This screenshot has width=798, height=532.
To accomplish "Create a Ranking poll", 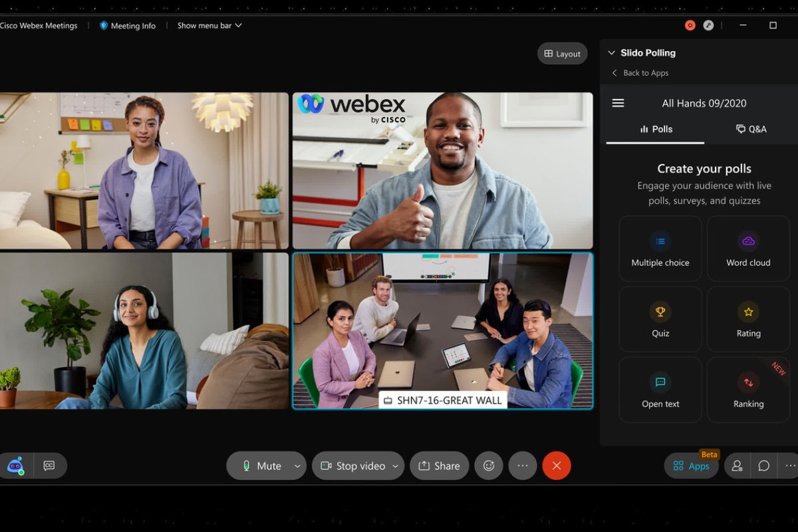I will pos(748,390).
